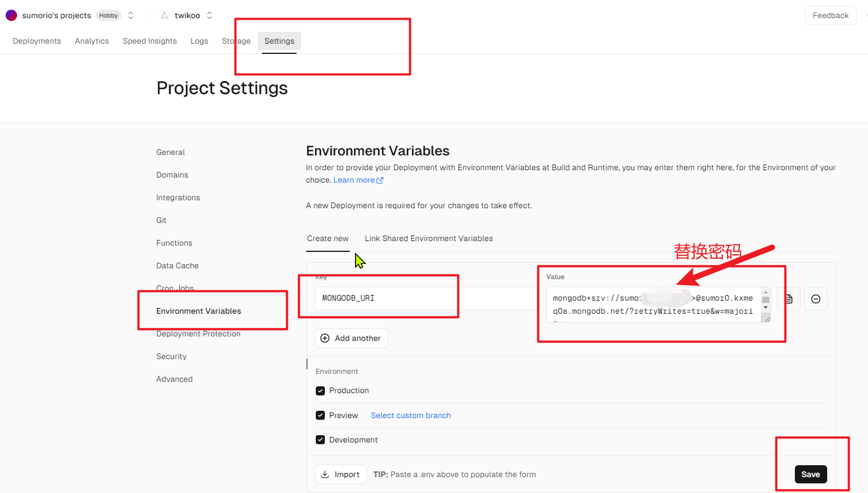868x493 pixels.
Task: Open Advanced settings in the sidebar
Action: (175, 379)
